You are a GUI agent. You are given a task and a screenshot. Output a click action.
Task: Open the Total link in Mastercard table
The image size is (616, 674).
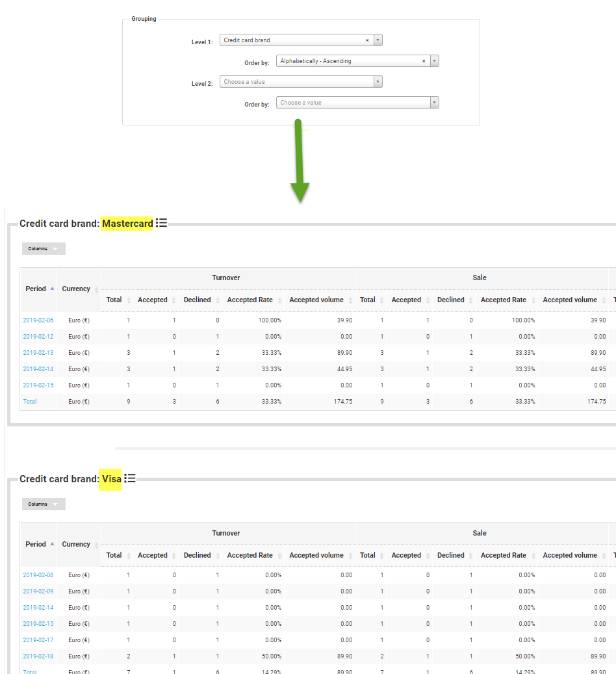pos(30,402)
